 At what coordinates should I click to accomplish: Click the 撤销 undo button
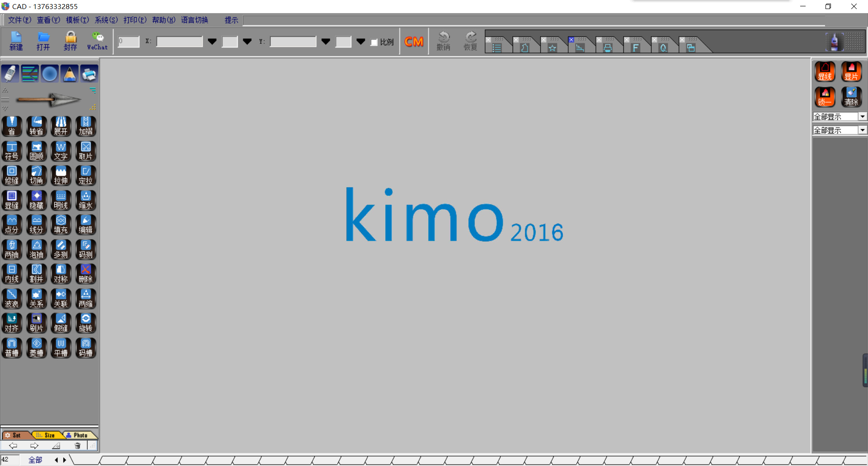click(443, 41)
